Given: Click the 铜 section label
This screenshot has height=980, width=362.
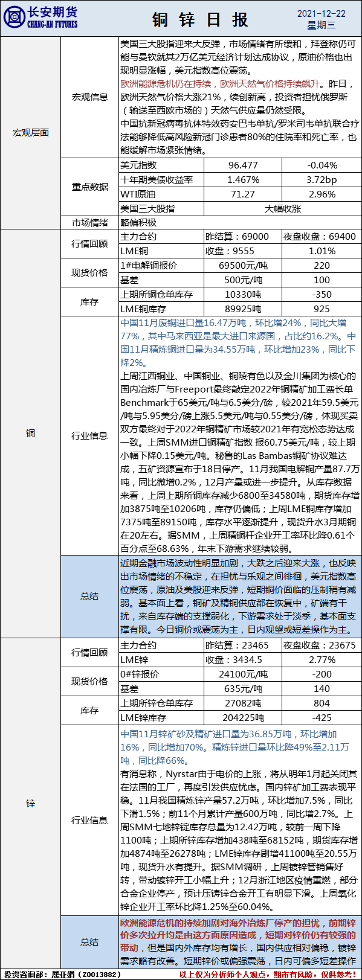Looking at the screenshot, I should (31, 433).
